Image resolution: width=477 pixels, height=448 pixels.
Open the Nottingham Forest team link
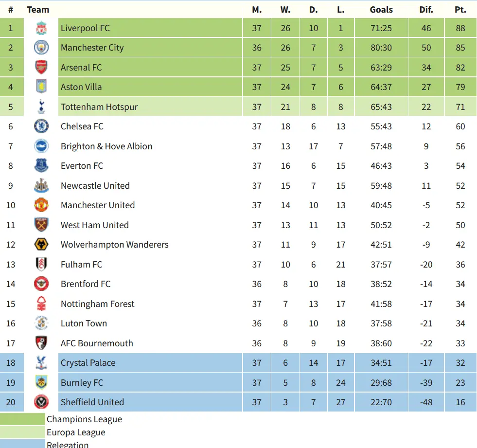click(98, 304)
